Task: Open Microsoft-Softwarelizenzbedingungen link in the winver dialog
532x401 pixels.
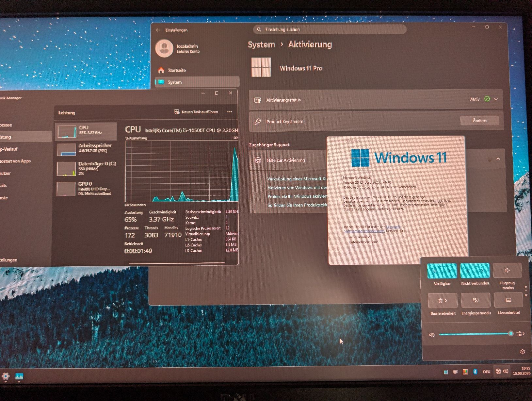Action: pyautogui.click(x=364, y=231)
